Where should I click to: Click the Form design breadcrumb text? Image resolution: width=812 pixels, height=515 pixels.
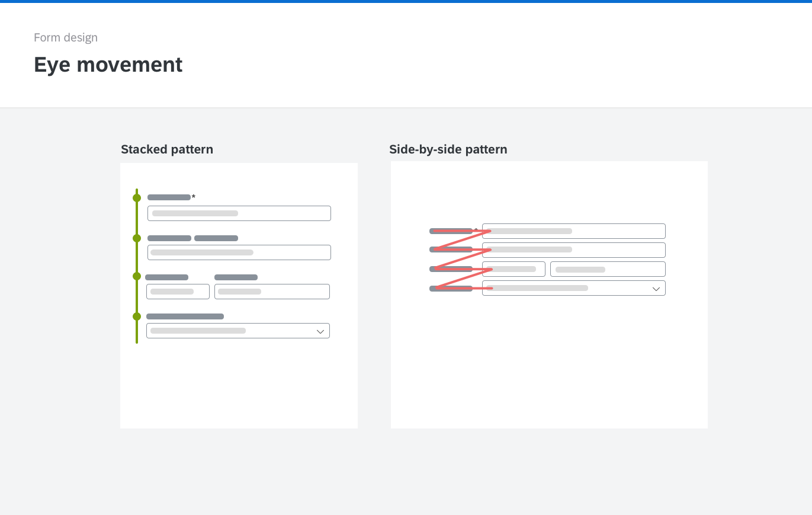66,38
